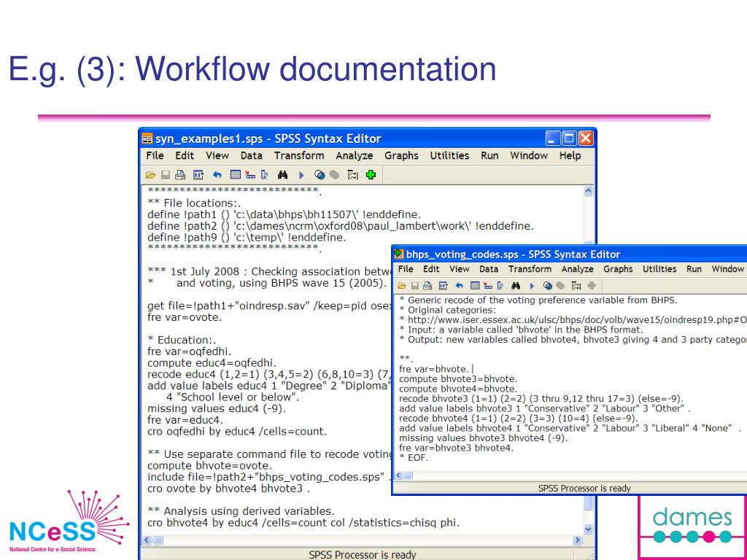
Task: Click Run Current play arrow in syn_examples1
Action: [301, 175]
